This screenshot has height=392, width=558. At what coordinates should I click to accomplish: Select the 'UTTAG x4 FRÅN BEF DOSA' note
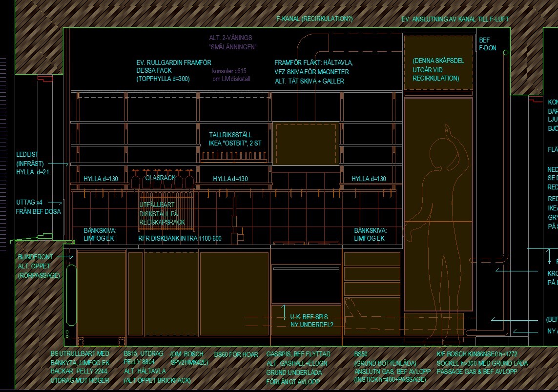[38, 206]
